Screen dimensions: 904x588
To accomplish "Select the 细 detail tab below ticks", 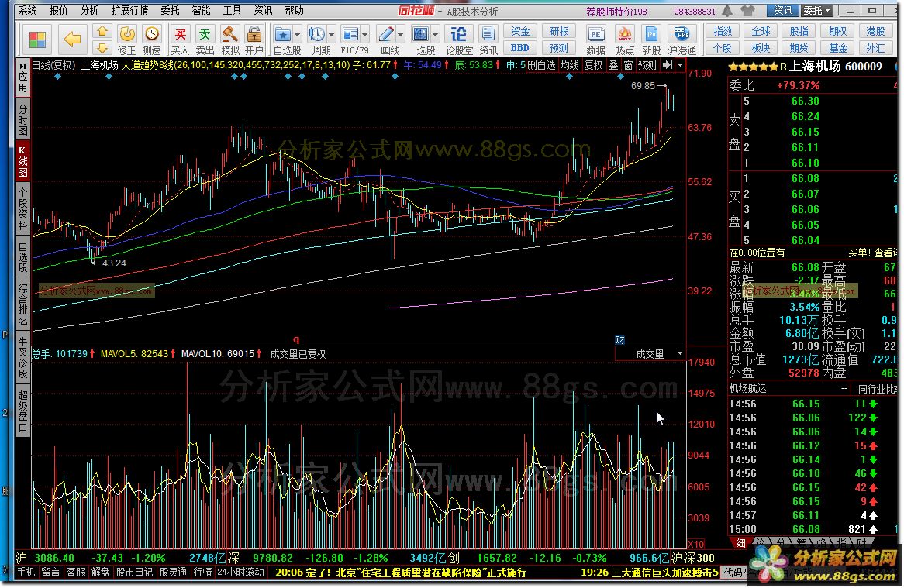I will pyautogui.click(x=740, y=542).
